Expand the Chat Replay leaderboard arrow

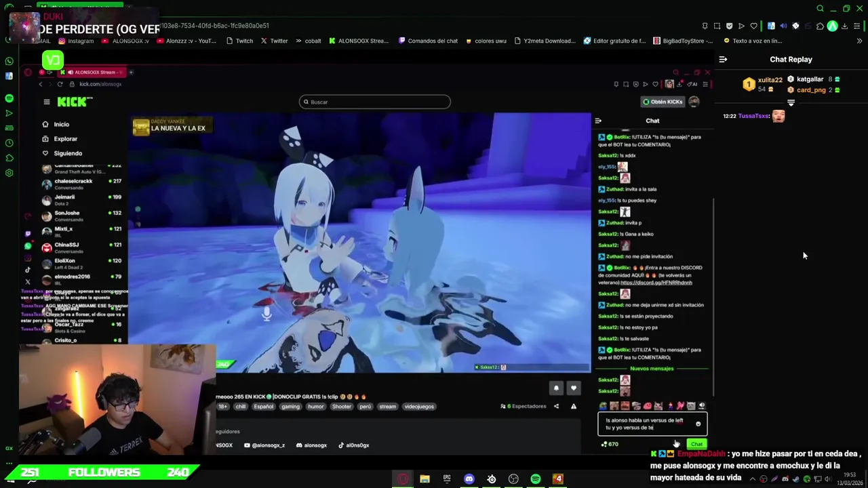[x=791, y=103]
